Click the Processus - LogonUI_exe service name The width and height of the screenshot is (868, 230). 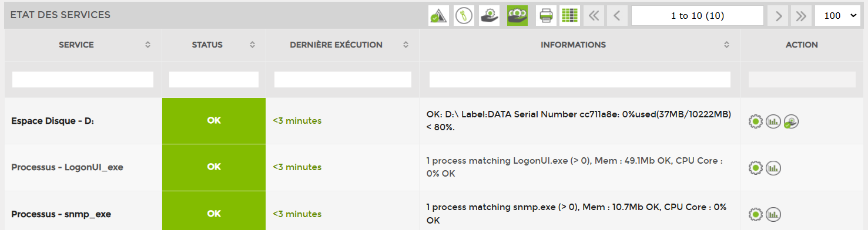pos(67,167)
